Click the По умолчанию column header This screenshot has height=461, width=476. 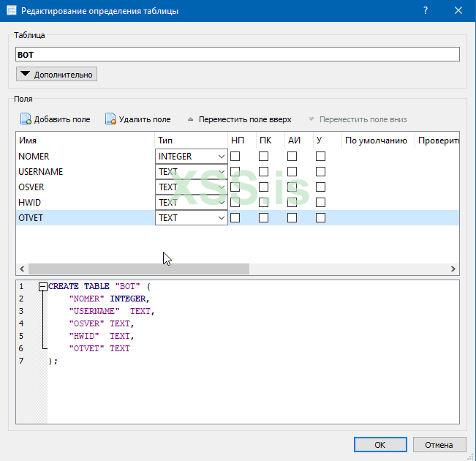[376, 140]
